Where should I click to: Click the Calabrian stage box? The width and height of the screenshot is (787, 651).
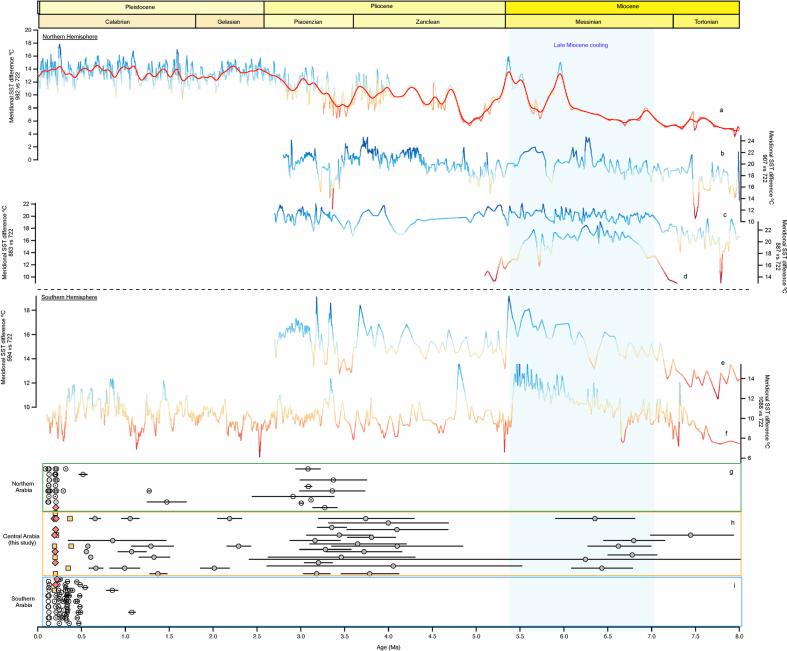point(117,22)
